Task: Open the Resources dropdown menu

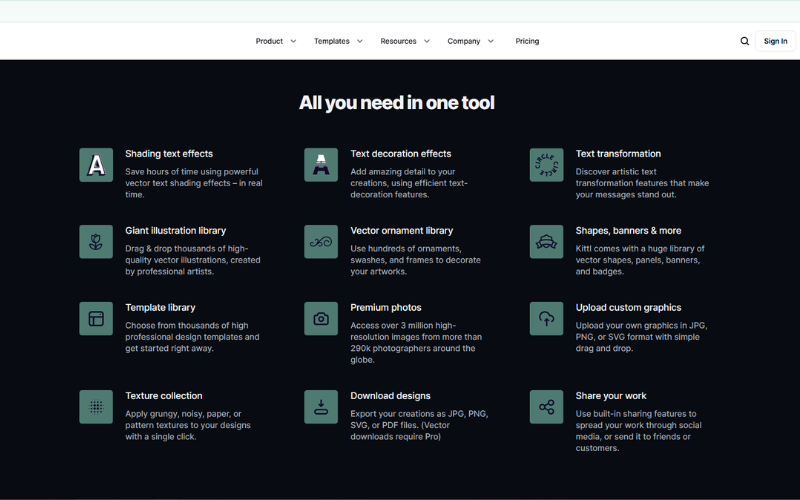Action: 405,41
